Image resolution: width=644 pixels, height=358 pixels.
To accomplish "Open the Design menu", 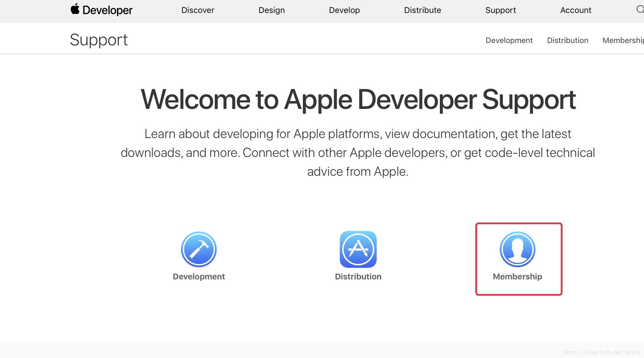I will click(272, 10).
